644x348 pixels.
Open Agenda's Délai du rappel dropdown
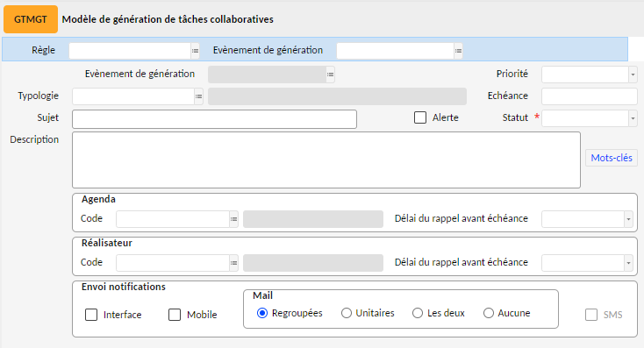[x=628, y=219]
